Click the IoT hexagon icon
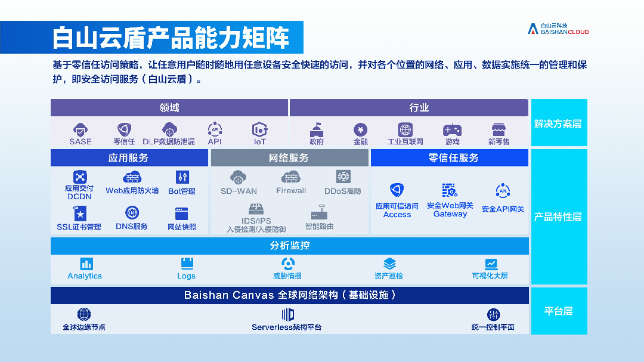 [259, 129]
